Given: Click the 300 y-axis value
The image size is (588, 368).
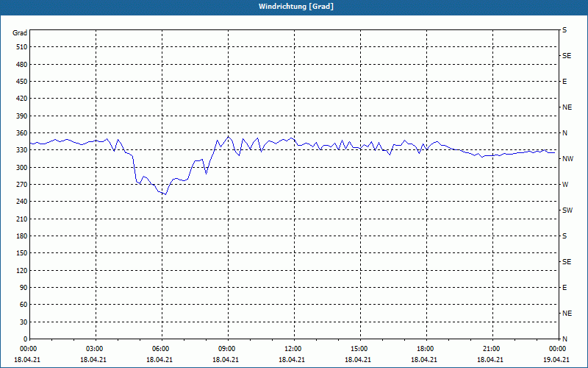Looking at the screenshot, I should coord(21,167).
